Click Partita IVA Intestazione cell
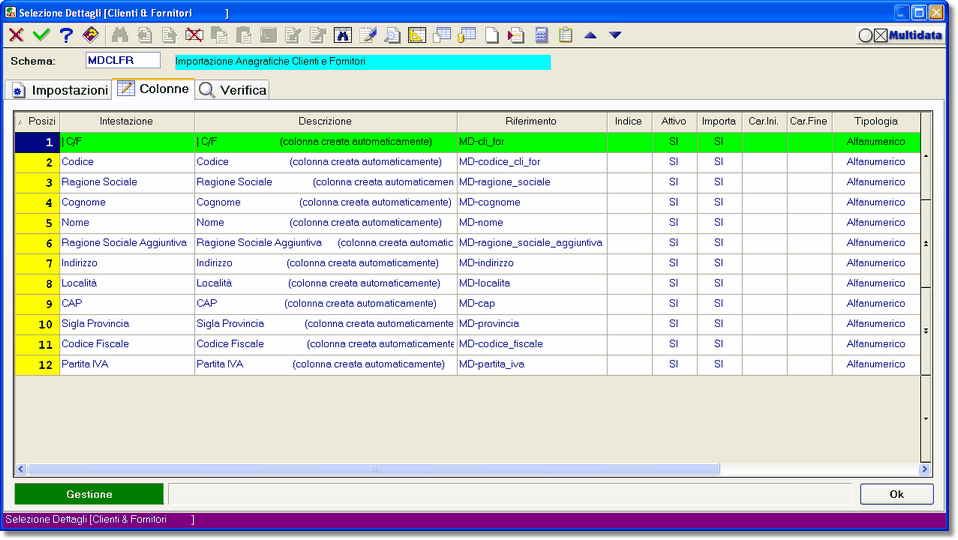Screen dimensions: 958x540 coord(126,364)
